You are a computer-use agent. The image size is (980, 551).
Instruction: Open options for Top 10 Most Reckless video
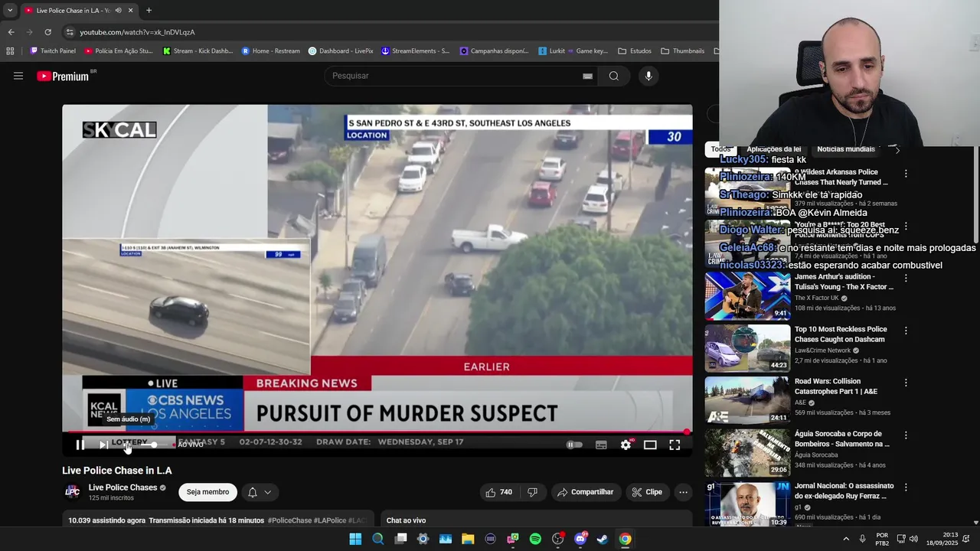[906, 331]
